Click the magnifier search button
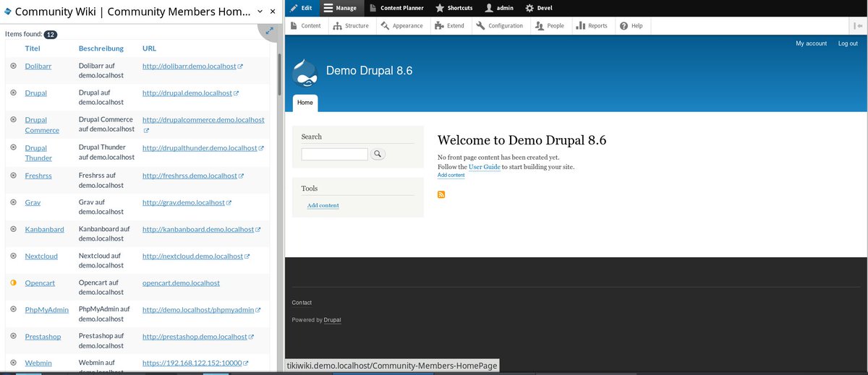868x375 pixels. 378,154
